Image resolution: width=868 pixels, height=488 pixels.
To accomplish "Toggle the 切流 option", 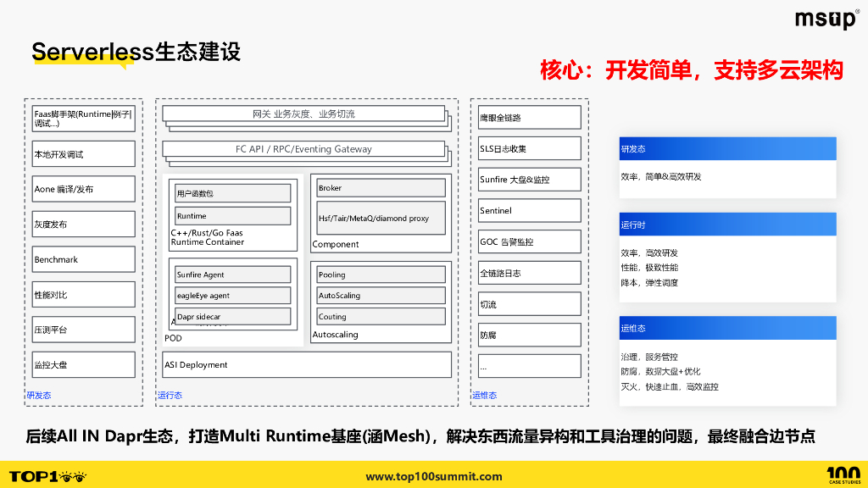I will point(528,303).
